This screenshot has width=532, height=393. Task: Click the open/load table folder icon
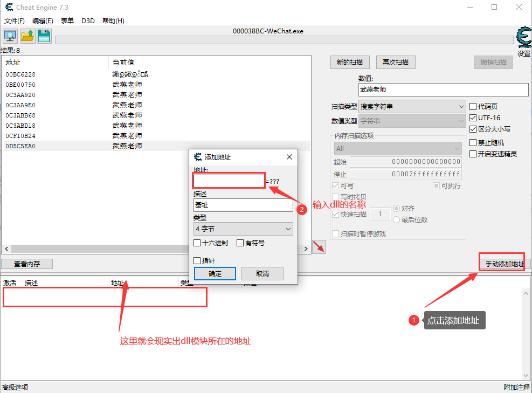[26, 36]
